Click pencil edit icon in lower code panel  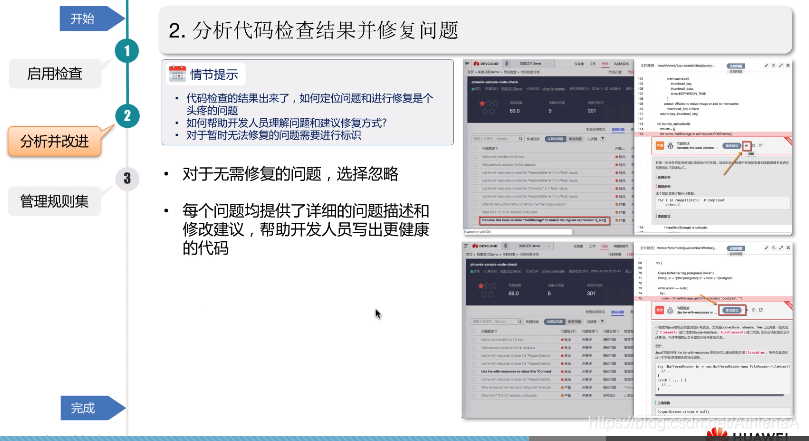pyautogui.click(x=766, y=248)
